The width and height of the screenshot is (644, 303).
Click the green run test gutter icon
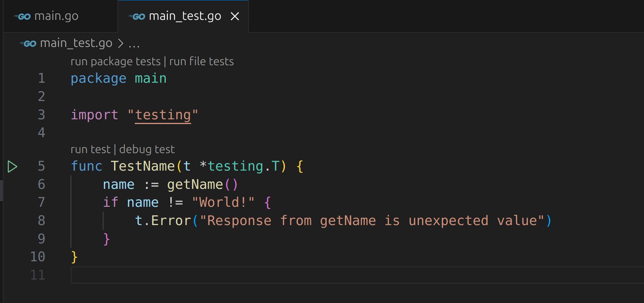(x=12, y=166)
